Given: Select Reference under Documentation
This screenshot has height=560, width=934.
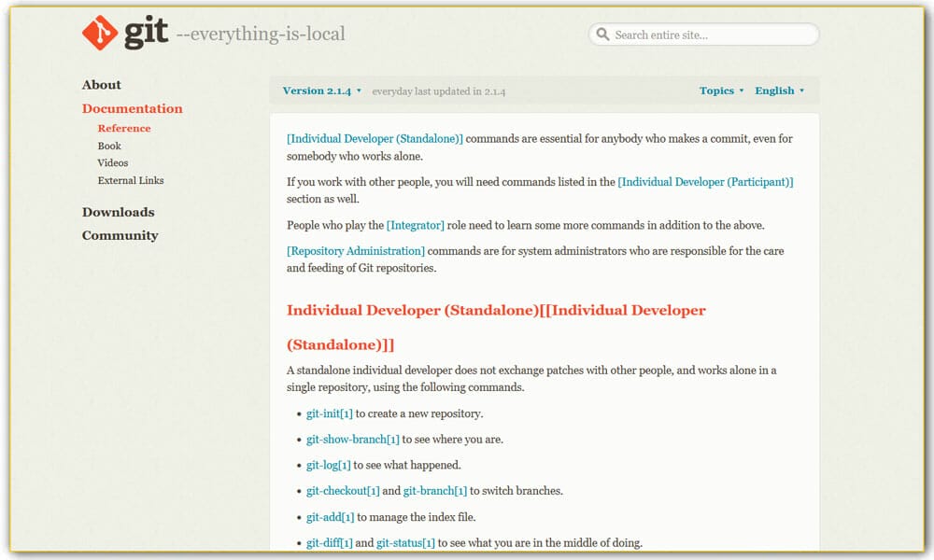Looking at the screenshot, I should coord(123,128).
